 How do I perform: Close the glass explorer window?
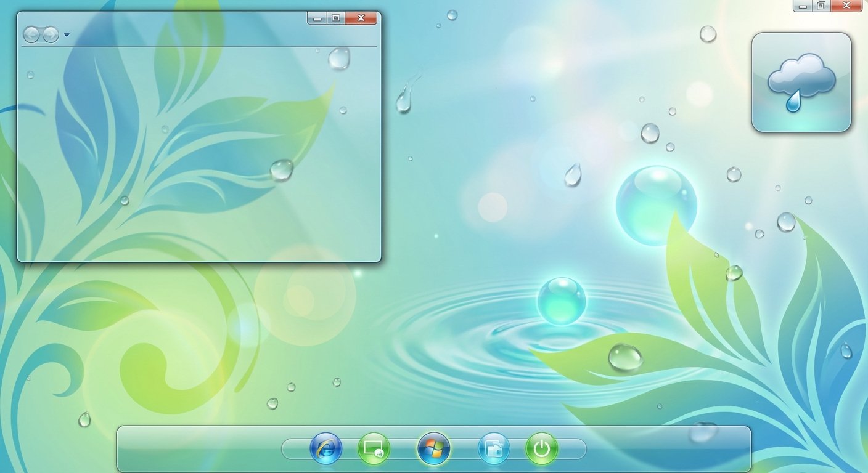point(361,18)
